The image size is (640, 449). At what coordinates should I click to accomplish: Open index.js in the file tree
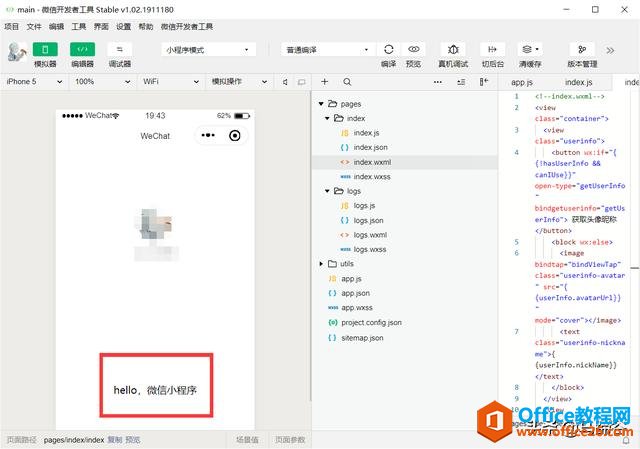366,133
